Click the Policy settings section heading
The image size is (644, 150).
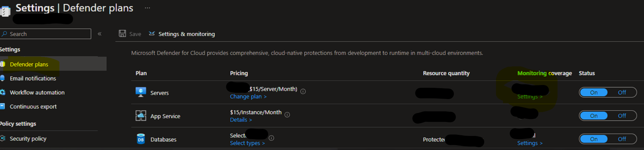pyautogui.click(x=18, y=124)
